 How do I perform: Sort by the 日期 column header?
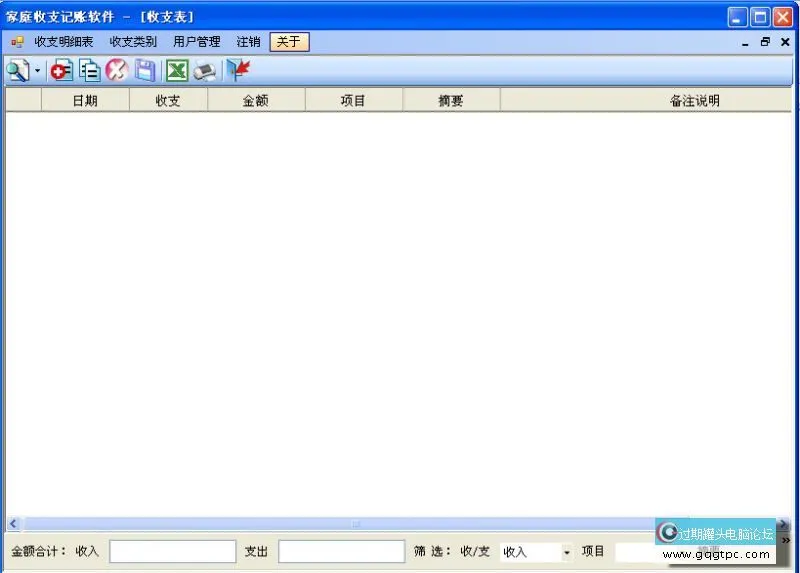point(85,100)
